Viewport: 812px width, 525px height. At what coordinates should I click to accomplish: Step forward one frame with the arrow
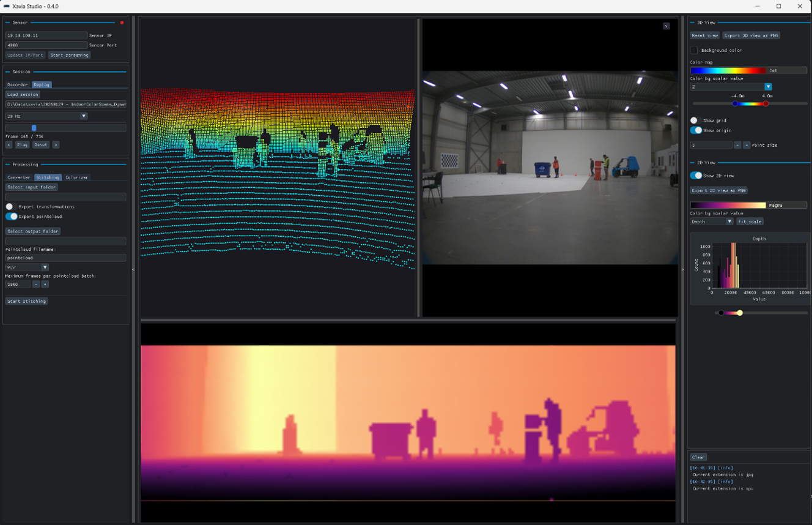click(x=56, y=144)
